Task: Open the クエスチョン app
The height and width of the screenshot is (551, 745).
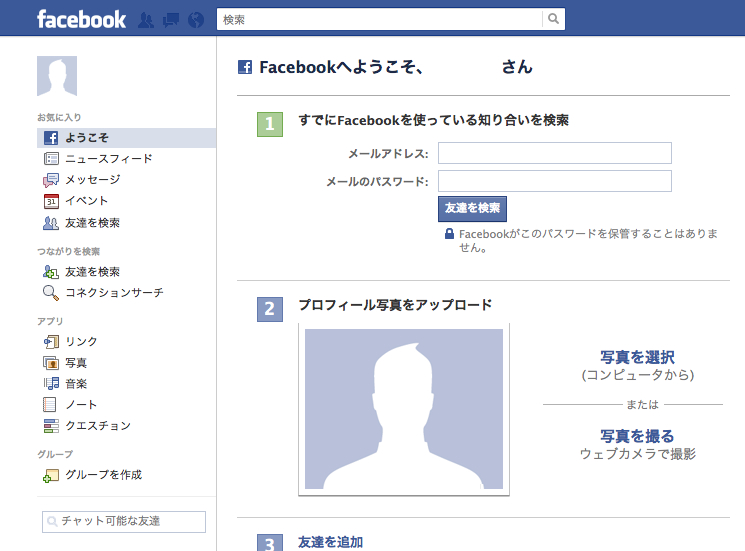Action: (98, 426)
